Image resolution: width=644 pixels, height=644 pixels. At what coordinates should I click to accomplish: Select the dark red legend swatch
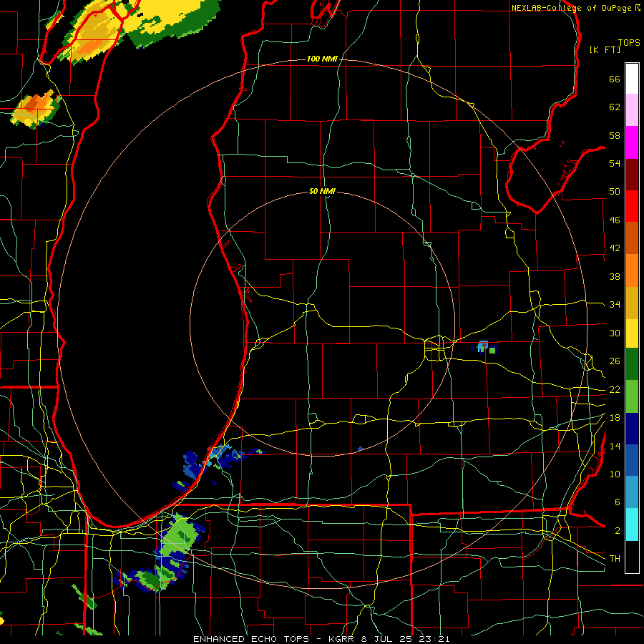tap(632, 174)
